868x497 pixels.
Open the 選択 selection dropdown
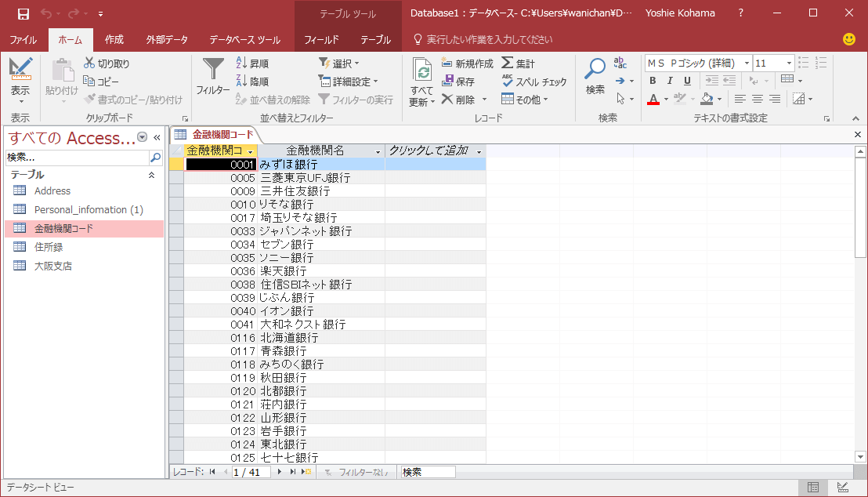338,63
